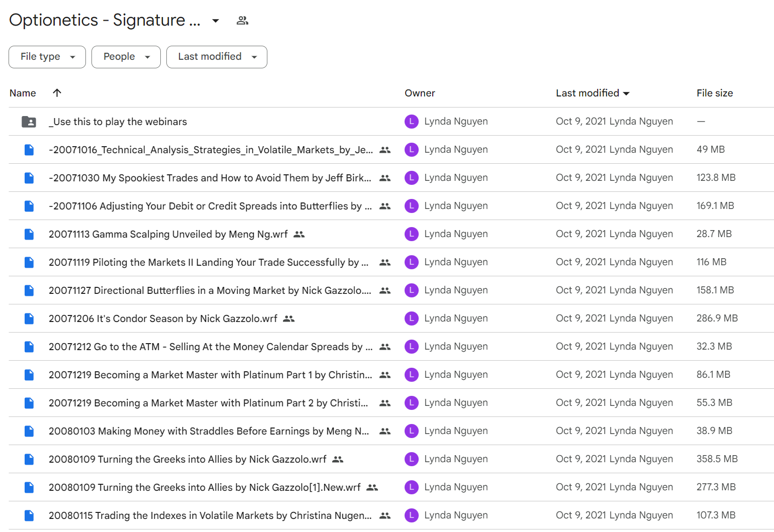Click the 116 MB file size value
This screenshot has height=532, width=774.
click(x=712, y=262)
